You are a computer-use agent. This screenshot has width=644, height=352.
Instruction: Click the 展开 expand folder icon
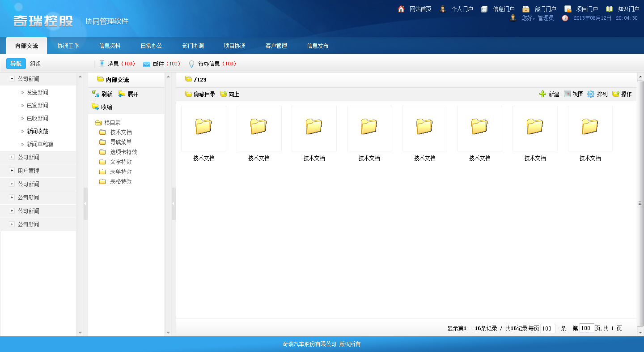pyautogui.click(x=122, y=94)
